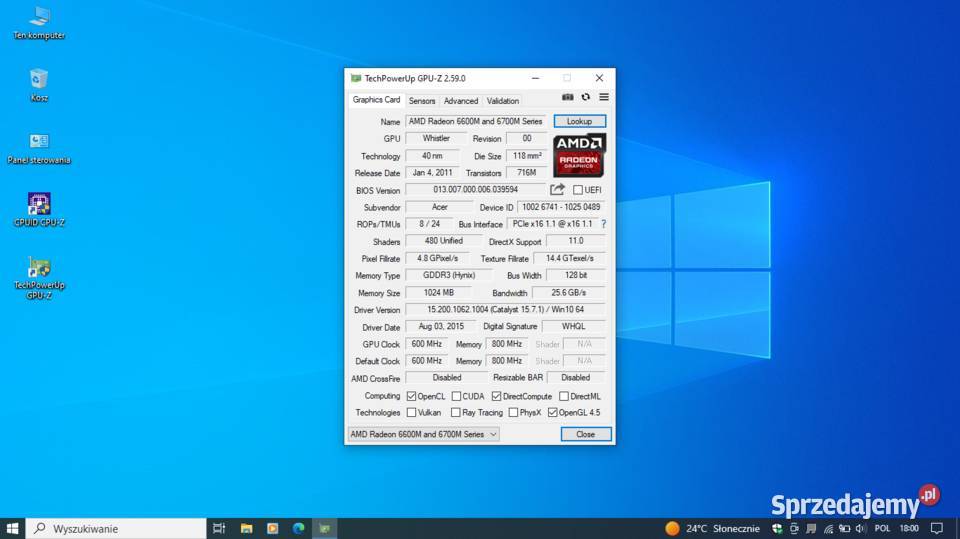Click the POL language indicator
The image size is (960, 539).
(882, 529)
